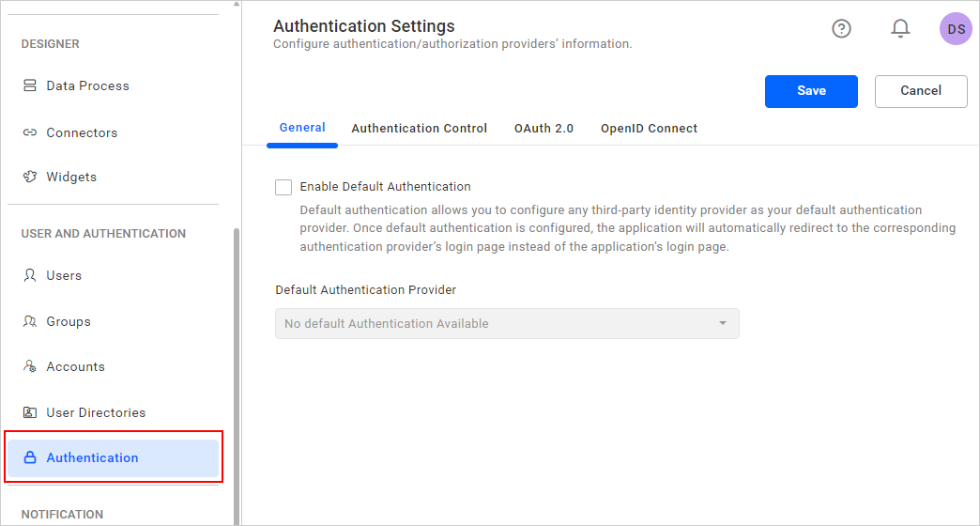Switch to the Authentication Control tab
This screenshot has height=526, width=980.
pos(419,129)
